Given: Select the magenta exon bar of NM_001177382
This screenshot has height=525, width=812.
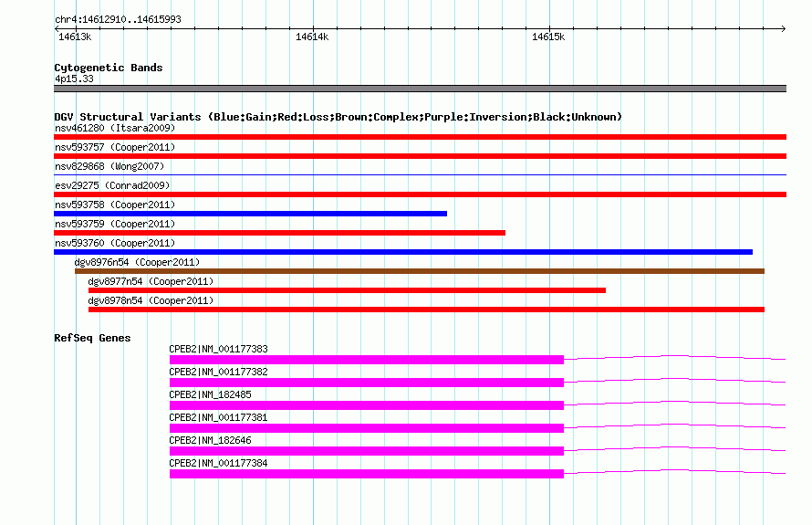Looking at the screenshot, I should 367,383.
